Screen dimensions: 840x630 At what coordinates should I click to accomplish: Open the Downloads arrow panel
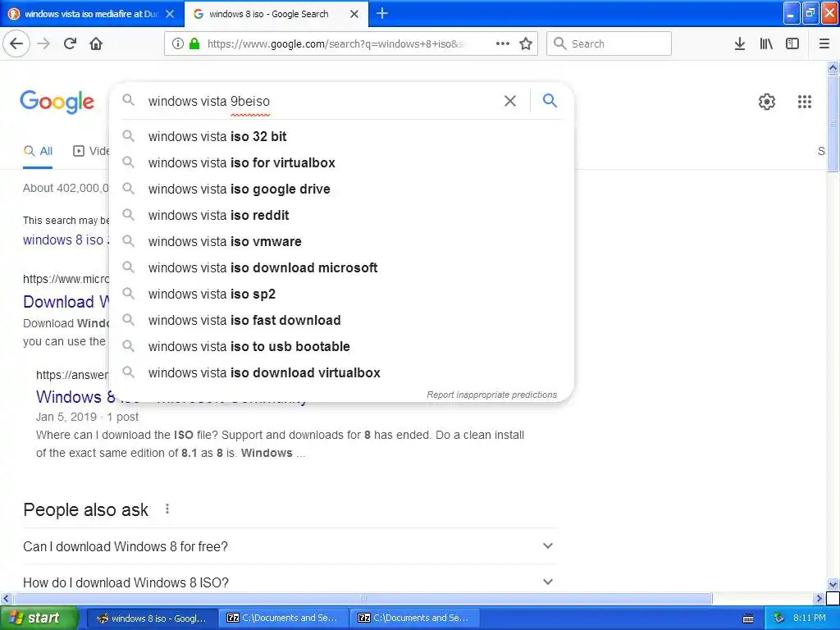[740, 44]
